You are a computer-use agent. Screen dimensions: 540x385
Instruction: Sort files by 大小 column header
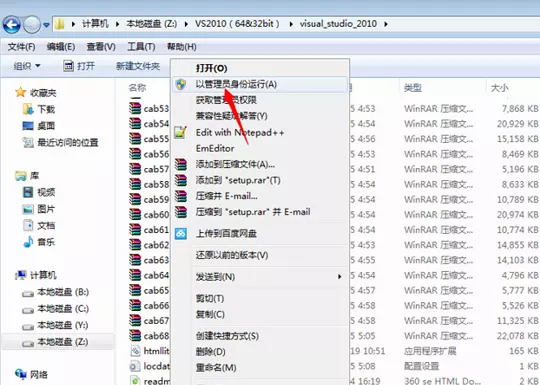pyautogui.click(x=499, y=88)
